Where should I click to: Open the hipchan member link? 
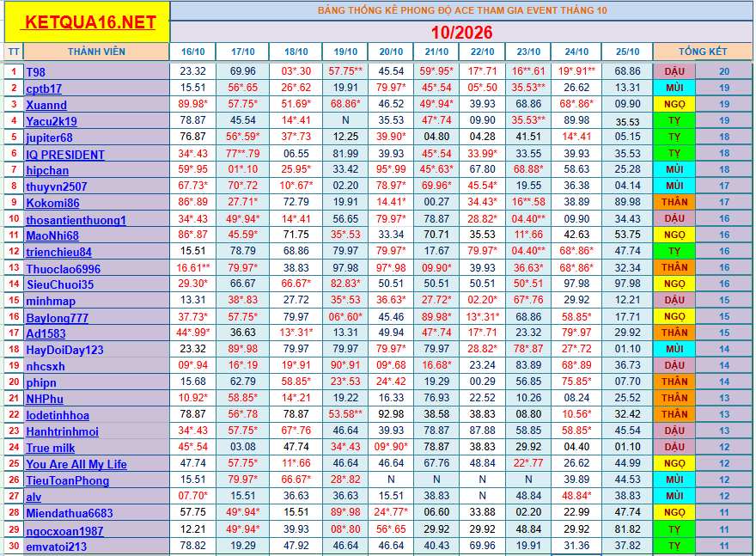47,170
